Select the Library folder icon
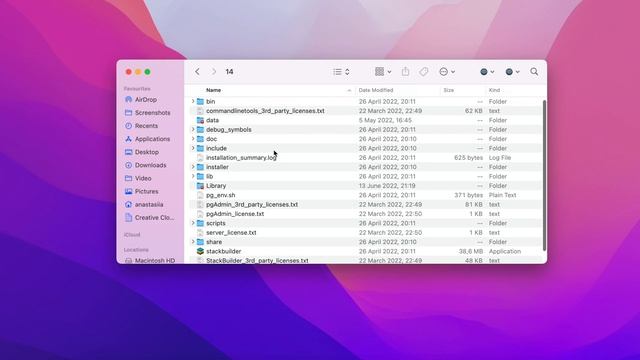The height and width of the screenshot is (360, 640). pos(200,186)
